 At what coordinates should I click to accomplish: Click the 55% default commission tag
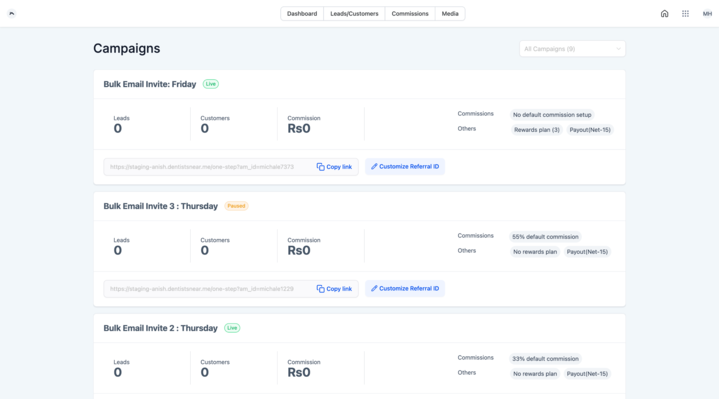[545, 237]
